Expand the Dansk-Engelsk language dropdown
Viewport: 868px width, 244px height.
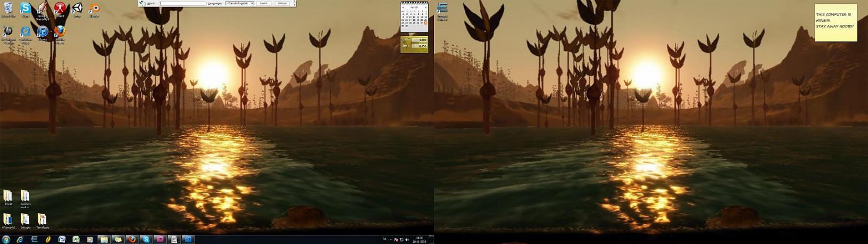click(x=252, y=3)
